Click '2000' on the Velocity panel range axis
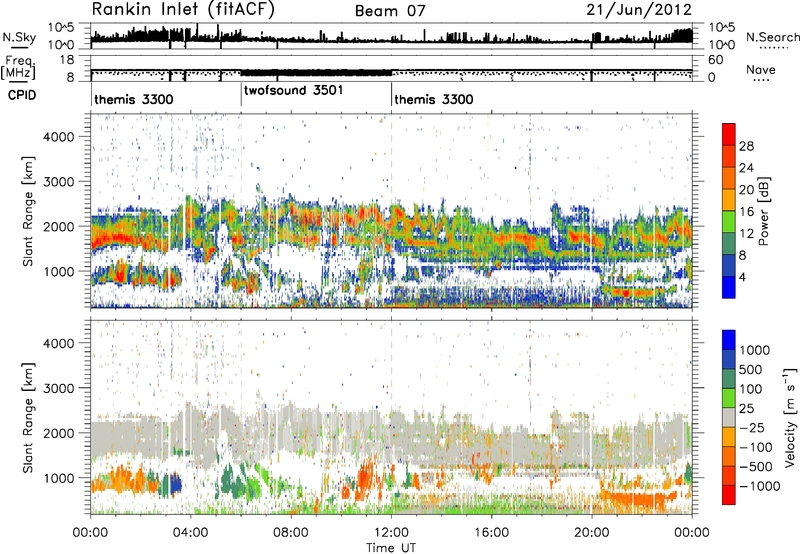The height and width of the screenshot is (554, 800). 59,433
